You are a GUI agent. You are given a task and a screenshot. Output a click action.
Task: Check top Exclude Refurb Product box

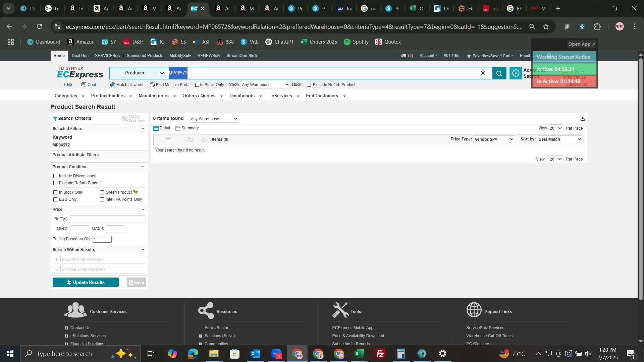point(309,85)
